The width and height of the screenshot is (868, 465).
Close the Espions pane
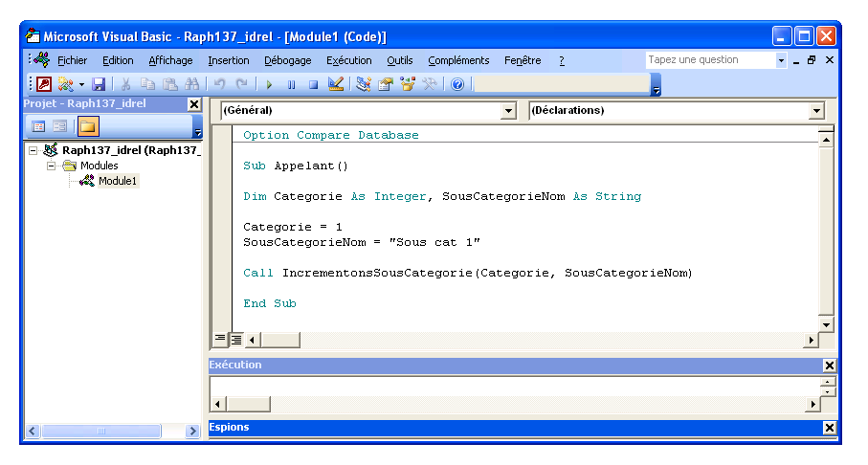(830, 428)
